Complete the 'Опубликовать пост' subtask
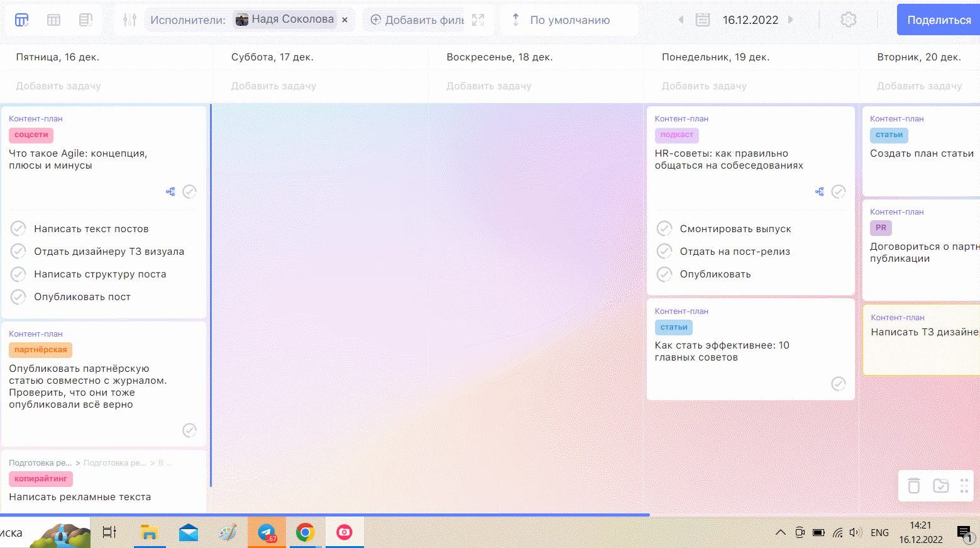This screenshot has height=548, width=980. tap(18, 296)
